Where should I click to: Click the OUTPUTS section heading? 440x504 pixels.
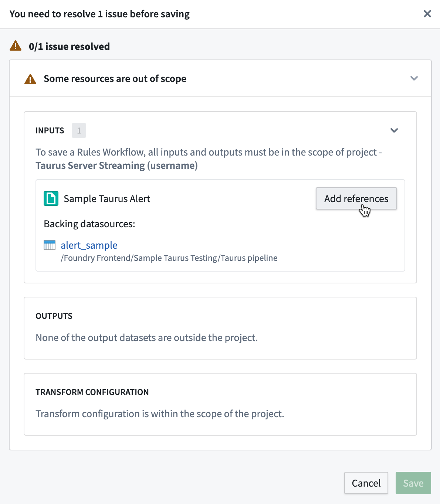(x=54, y=316)
